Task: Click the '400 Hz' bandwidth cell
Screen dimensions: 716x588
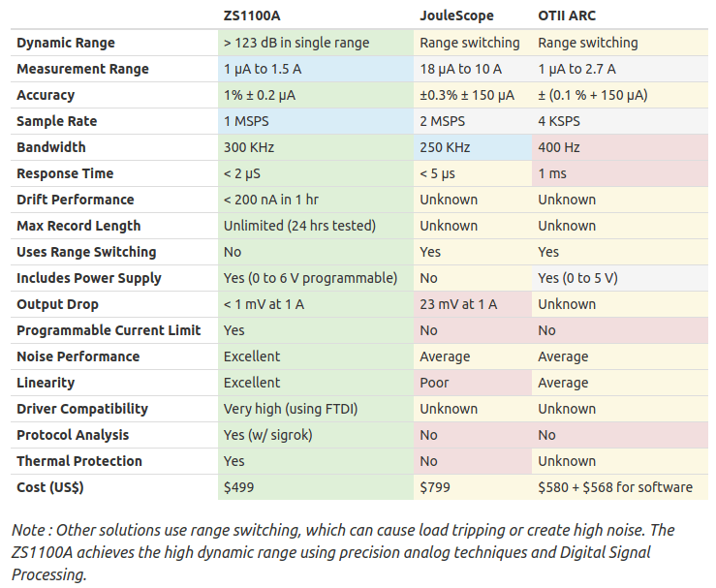Action: 620,147
